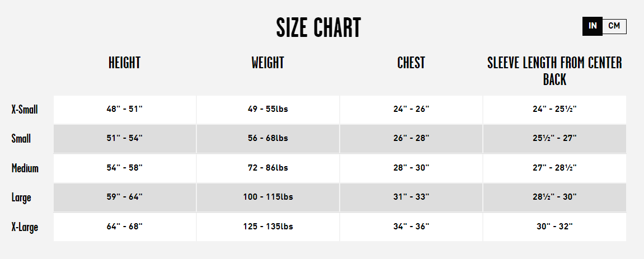Select the X-Small row label
644x259 pixels.
25,110
